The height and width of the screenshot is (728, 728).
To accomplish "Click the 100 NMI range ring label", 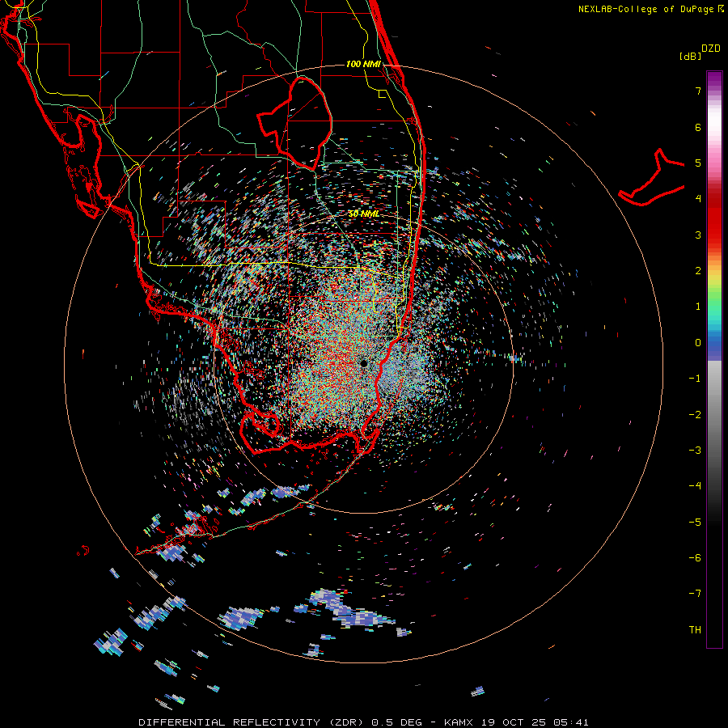I will 363,64.
